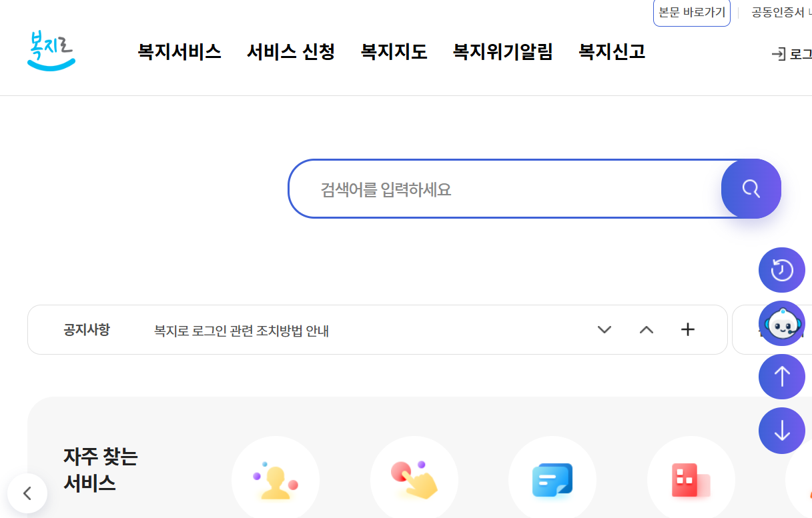Open the yellow person service icon
812x518 pixels.
(x=276, y=479)
